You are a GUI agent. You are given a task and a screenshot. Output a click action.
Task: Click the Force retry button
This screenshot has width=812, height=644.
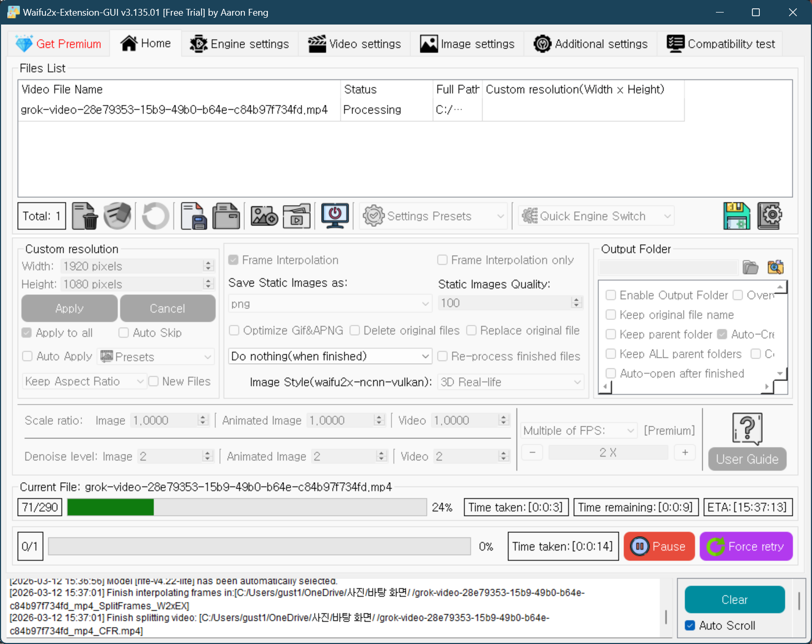click(x=746, y=546)
